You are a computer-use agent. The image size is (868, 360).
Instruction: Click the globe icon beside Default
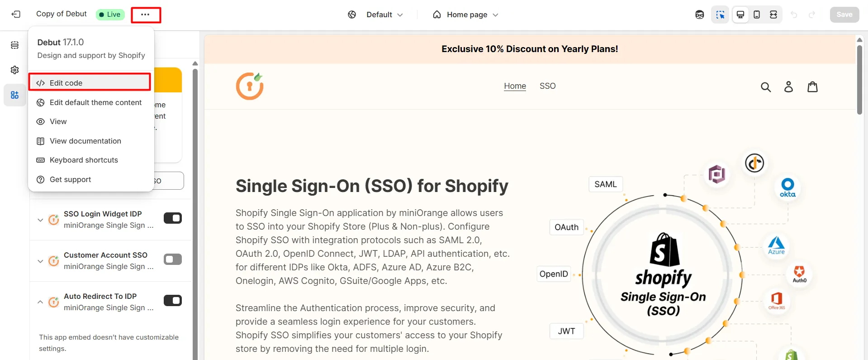click(352, 14)
